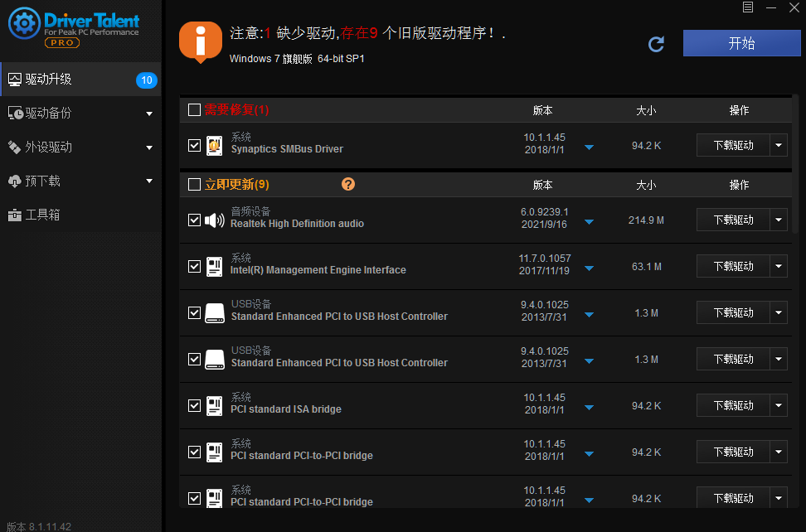Viewport: 806px width, 532px height.
Task: Switch to the 预下载 sidebar section
Action: (80, 181)
